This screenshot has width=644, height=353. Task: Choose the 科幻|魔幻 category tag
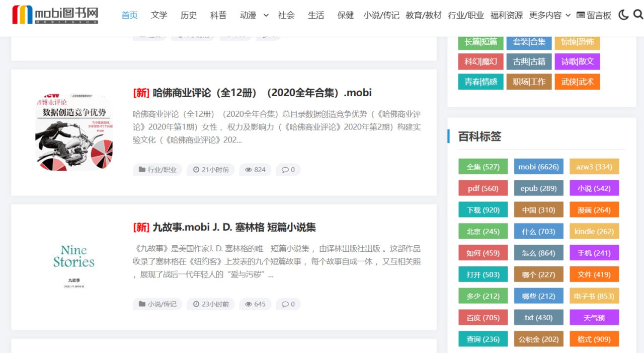tap(480, 61)
